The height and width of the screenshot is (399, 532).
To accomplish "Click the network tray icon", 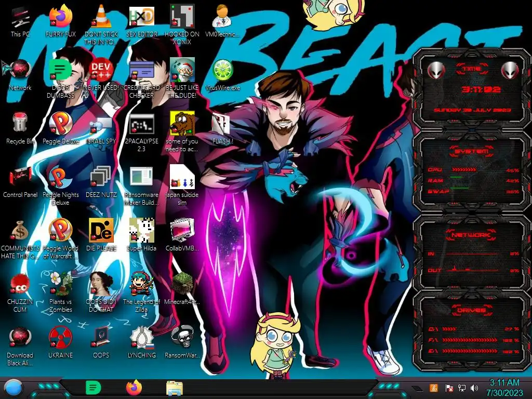I will (x=462, y=388).
